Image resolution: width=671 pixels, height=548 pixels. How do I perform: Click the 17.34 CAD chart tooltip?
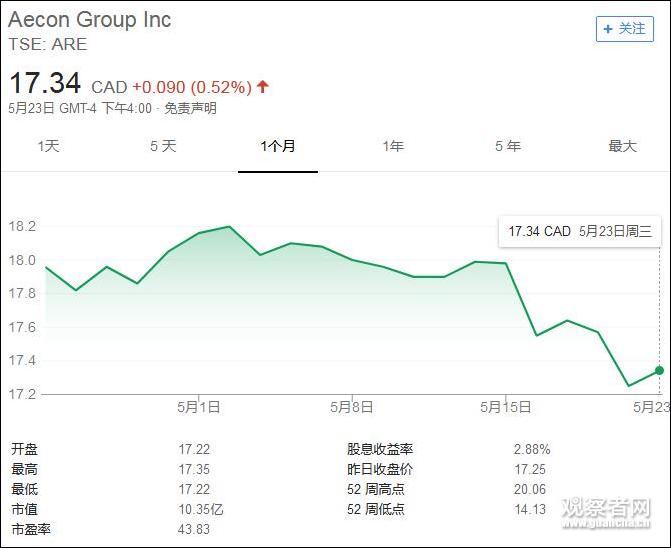tap(579, 231)
